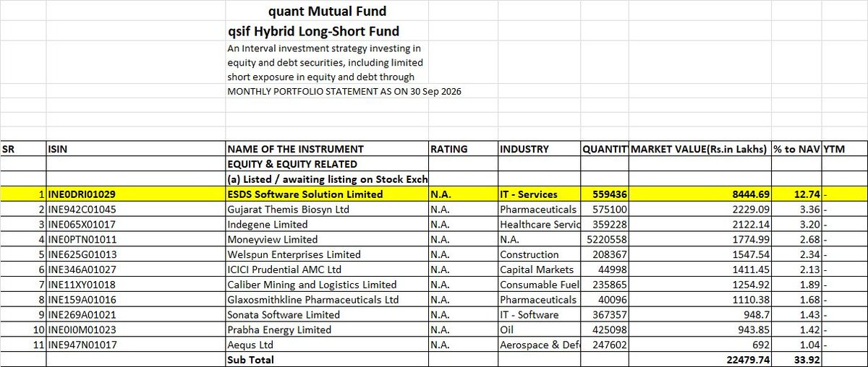Click the 'Sonata Software Limited' cell
868x367 pixels.
327,314
